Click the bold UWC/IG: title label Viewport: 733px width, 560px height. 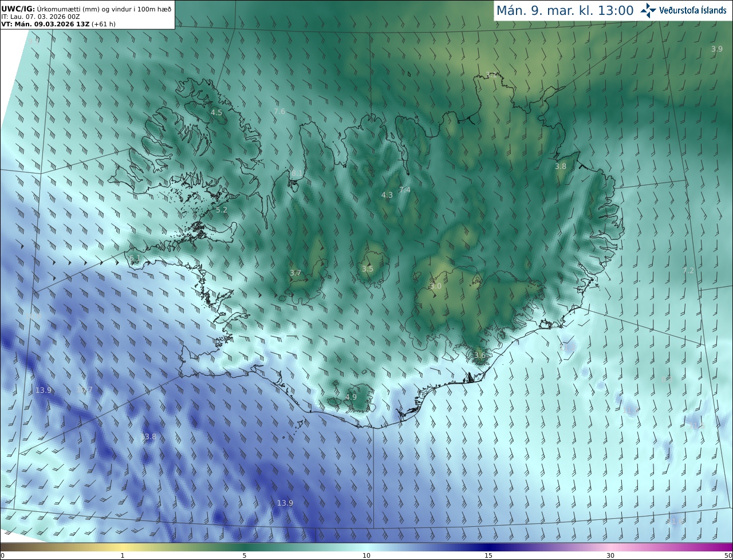pyautogui.click(x=18, y=9)
